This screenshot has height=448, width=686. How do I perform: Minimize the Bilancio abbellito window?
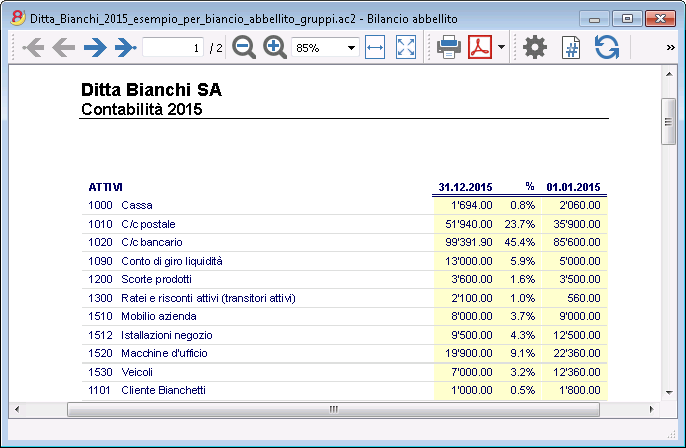pos(594,19)
